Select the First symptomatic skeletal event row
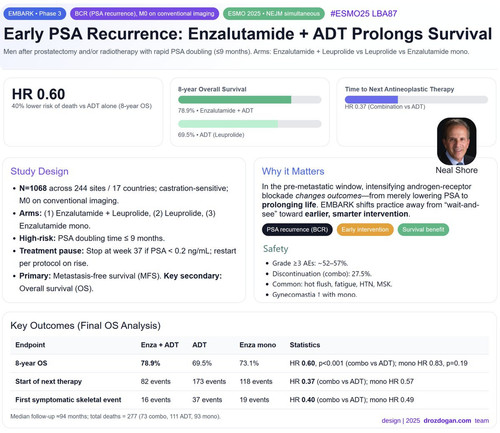The height and width of the screenshot is (433, 500). (x=249, y=400)
